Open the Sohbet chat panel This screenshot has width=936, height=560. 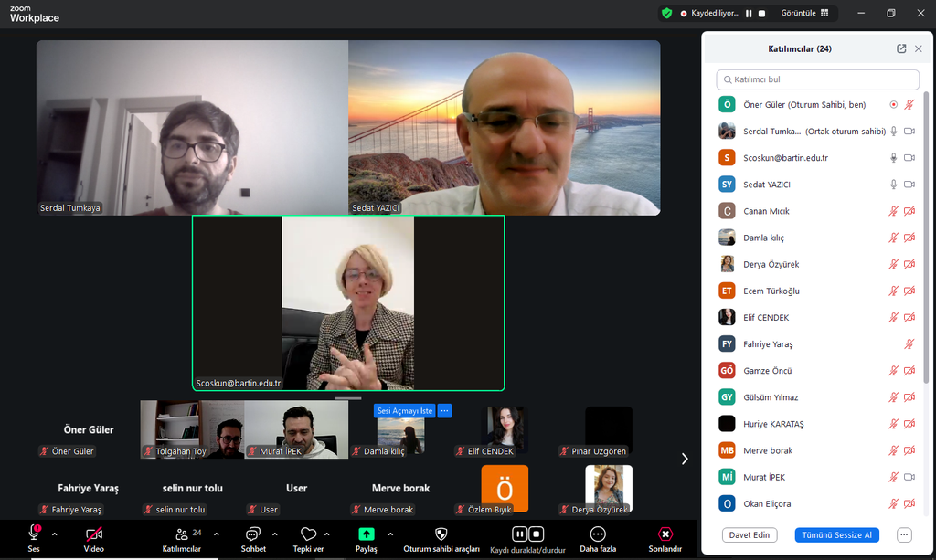click(253, 534)
